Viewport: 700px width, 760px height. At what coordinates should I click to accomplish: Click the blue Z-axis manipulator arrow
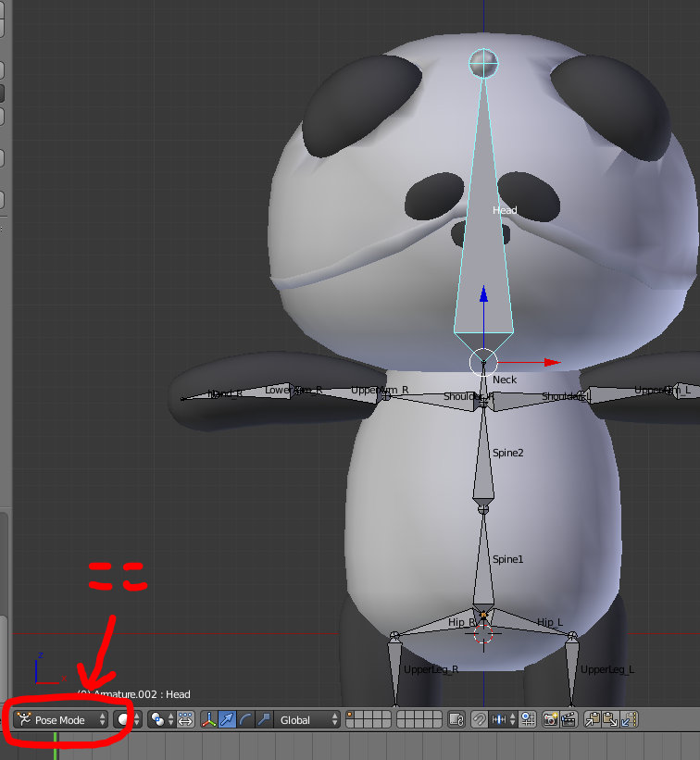point(483,294)
